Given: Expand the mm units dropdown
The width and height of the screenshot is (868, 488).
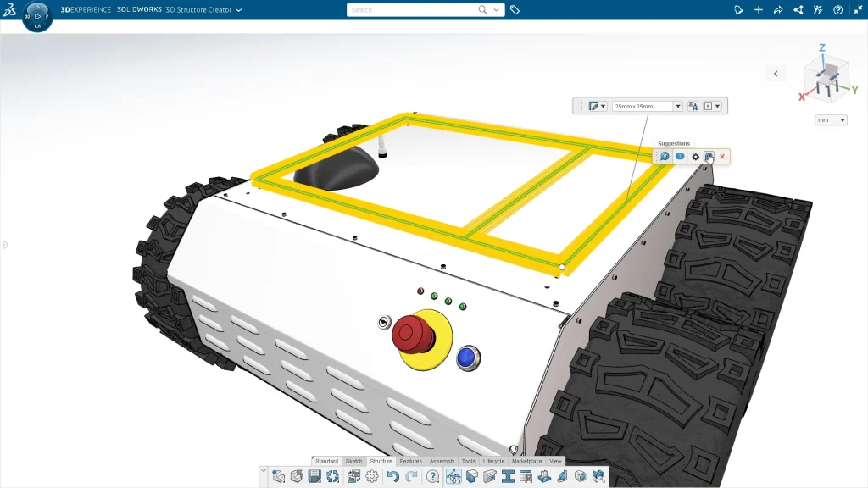Looking at the screenshot, I should [831, 120].
